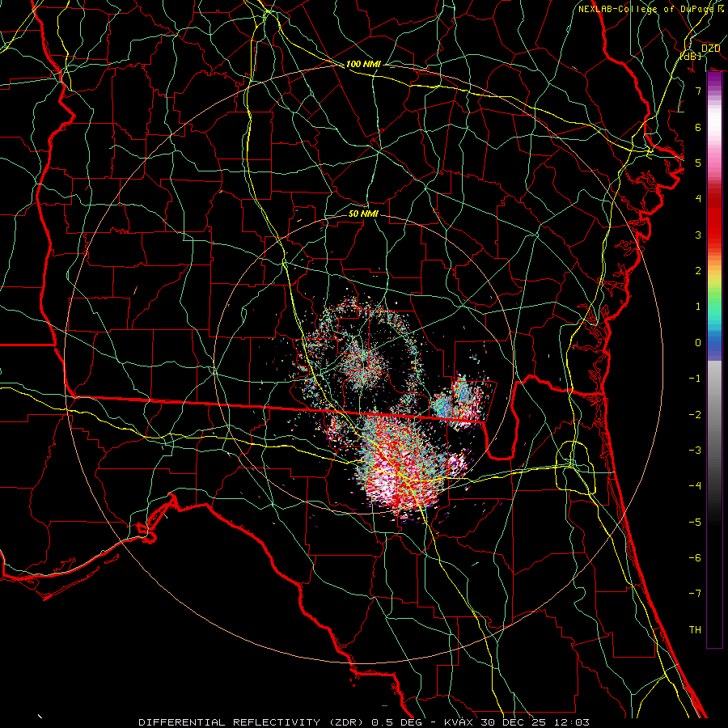Click the KVAX 30 DEC 25 12:03 timestamp

[x=517, y=722]
